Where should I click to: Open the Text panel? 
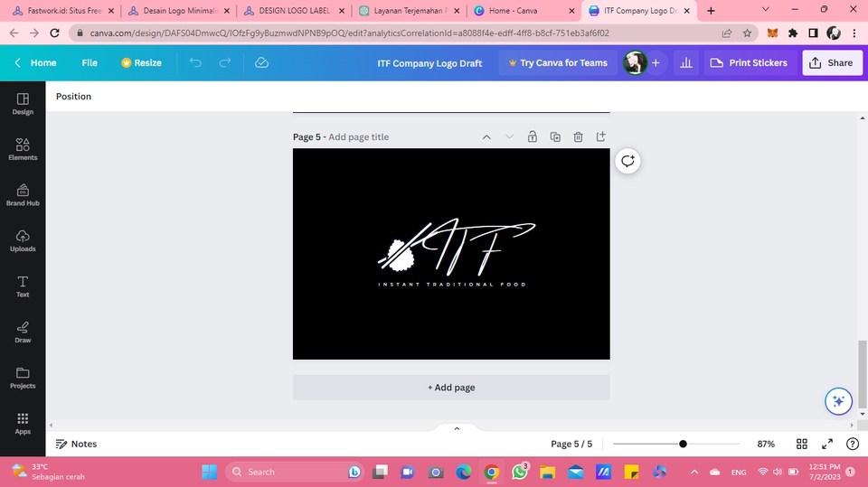pos(23,286)
